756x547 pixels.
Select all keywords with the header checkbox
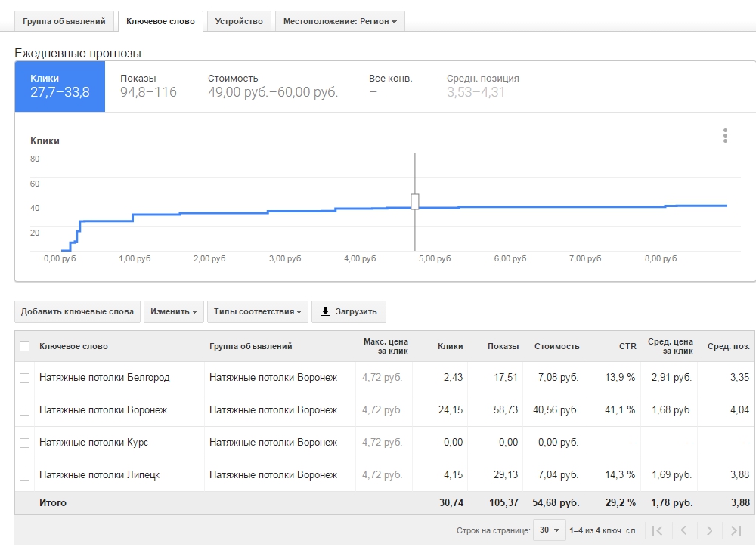click(23, 345)
